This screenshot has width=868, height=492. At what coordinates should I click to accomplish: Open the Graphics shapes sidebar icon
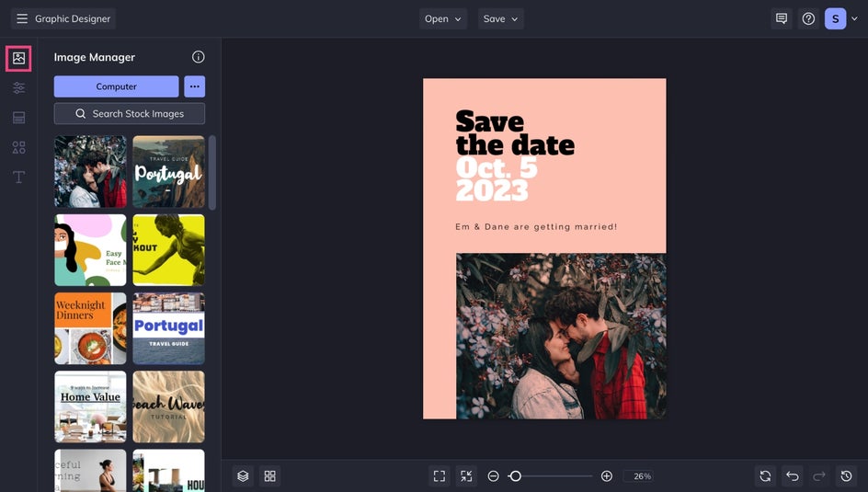click(18, 147)
